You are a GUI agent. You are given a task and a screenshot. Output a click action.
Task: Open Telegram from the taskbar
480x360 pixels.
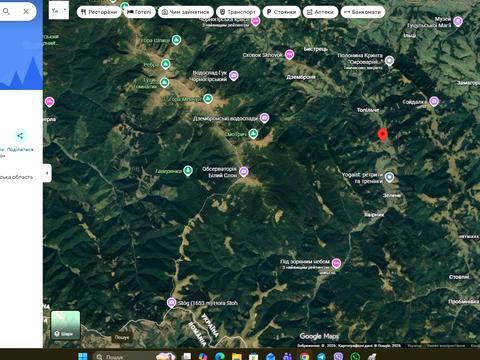click(321, 356)
